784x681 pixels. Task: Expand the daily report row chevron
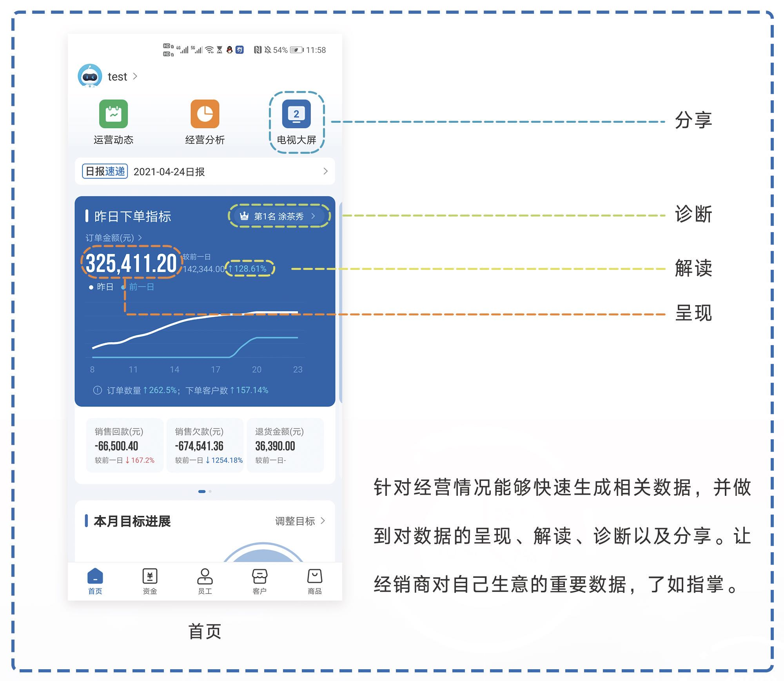coord(325,171)
